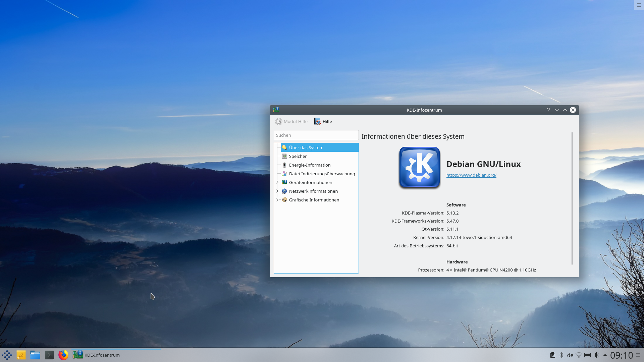The height and width of the screenshot is (362, 644).
Task: Click the Bluetooth status icon
Action: [x=561, y=355]
